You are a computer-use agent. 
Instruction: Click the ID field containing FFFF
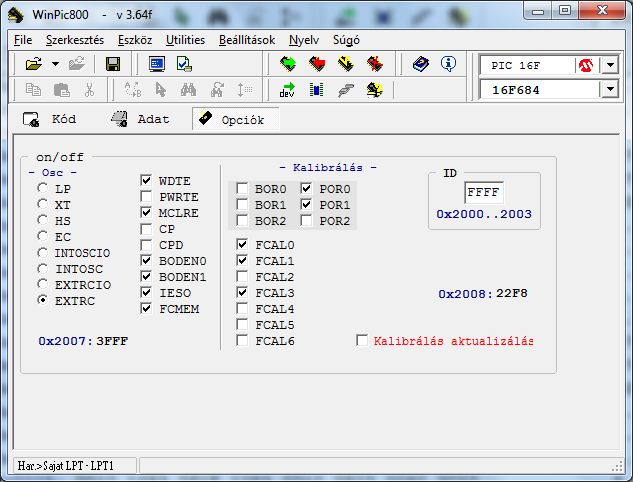pyautogui.click(x=484, y=192)
